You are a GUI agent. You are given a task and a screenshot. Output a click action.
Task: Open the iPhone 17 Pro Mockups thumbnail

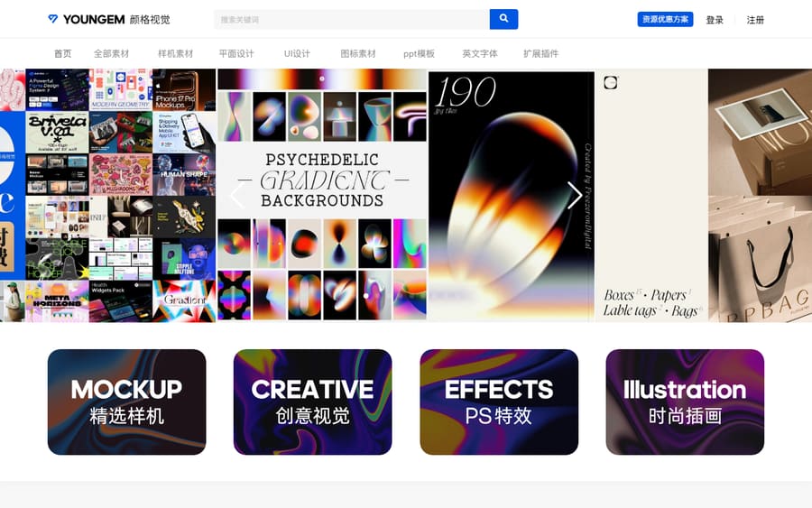point(184,89)
